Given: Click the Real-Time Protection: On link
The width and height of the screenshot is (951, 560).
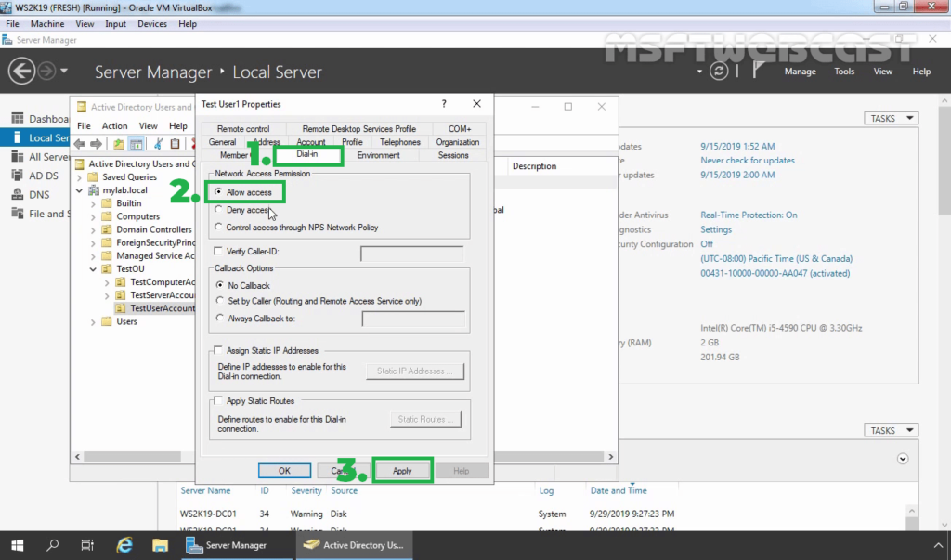Looking at the screenshot, I should point(749,215).
